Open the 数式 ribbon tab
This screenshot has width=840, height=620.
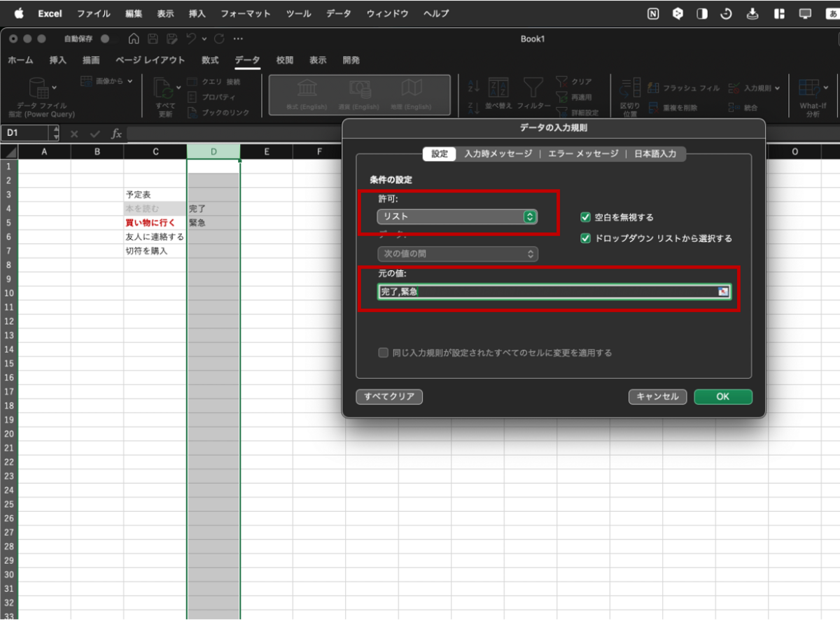[x=210, y=61]
